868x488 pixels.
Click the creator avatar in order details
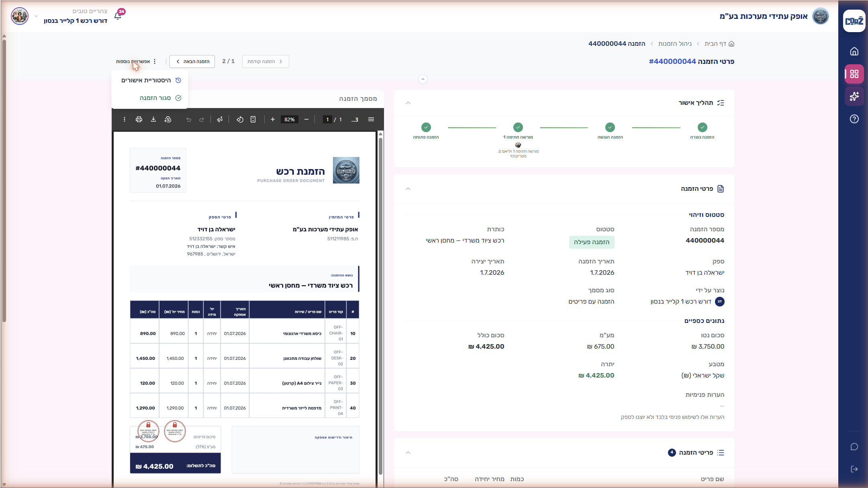tap(720, 302)
